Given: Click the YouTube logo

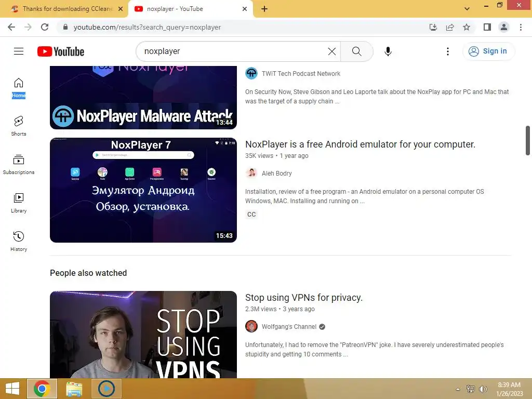Looking at the screenshot, I should [61, 51].
